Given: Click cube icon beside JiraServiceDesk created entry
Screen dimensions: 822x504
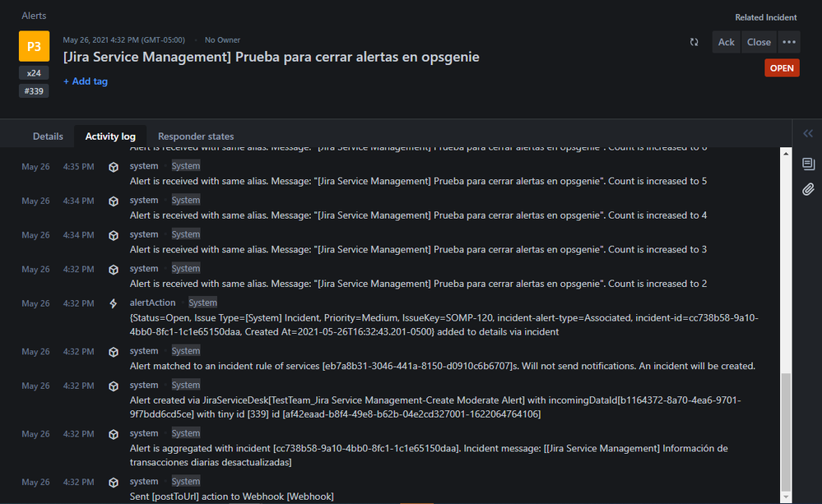Looking at the screenshot, I should tap(114, 386).
